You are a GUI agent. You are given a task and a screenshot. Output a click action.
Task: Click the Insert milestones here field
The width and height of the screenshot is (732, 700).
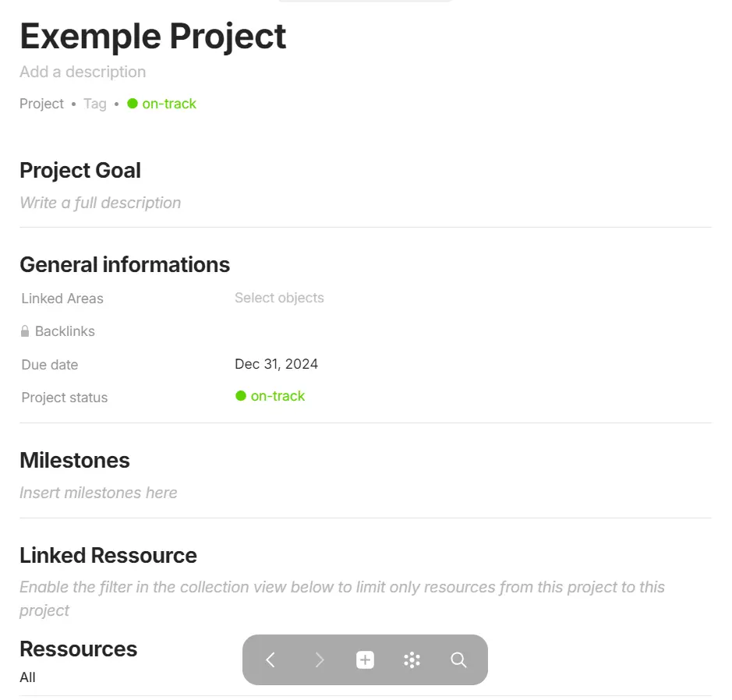[x=98, y=492]
